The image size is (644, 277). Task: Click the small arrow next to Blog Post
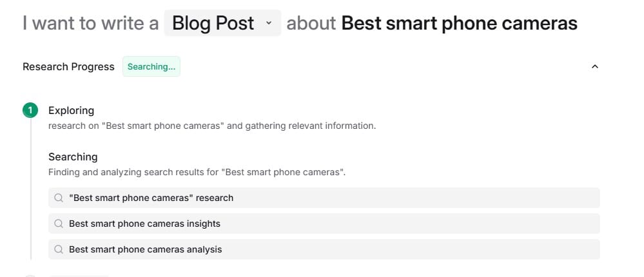[x=269, y=24]
